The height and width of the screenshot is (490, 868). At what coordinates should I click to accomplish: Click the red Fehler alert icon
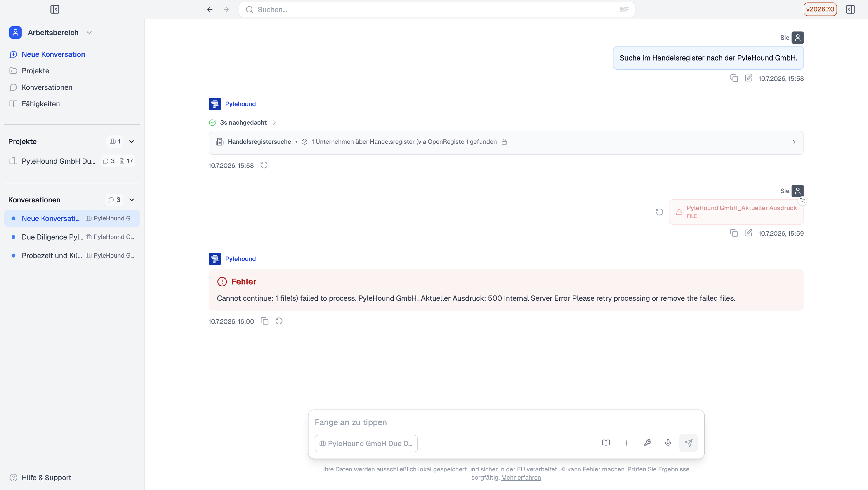[222, 281]
